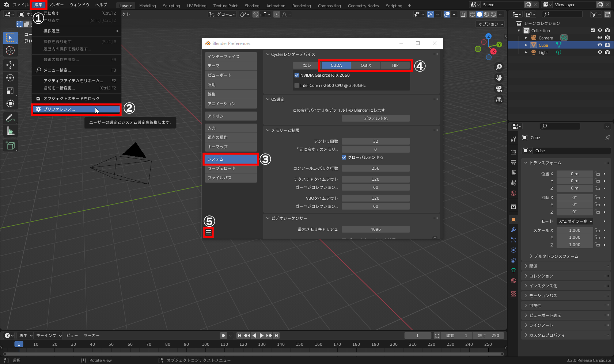Select the Transform tool
The image size is (614, 364).
coord(10,103)
